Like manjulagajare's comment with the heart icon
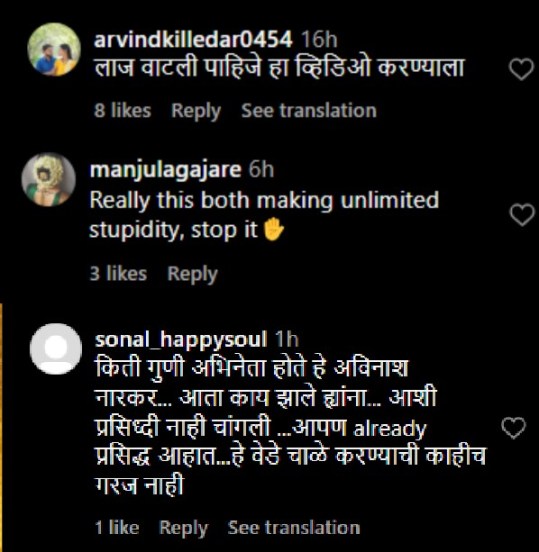The width and height of the screenshot is (539, 552). 522,214
